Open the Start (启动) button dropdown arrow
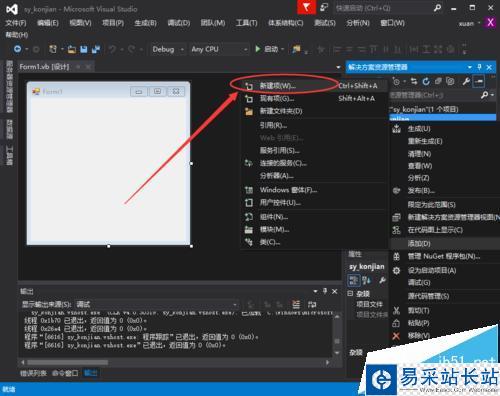The width and height of the screenshot is (500, 396). 283,49
